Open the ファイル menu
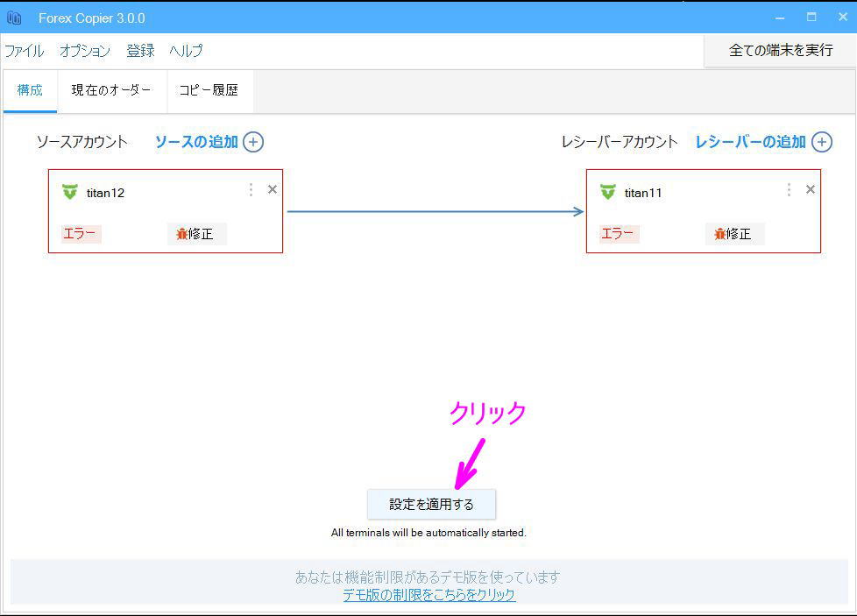 (x=24, y=51)
